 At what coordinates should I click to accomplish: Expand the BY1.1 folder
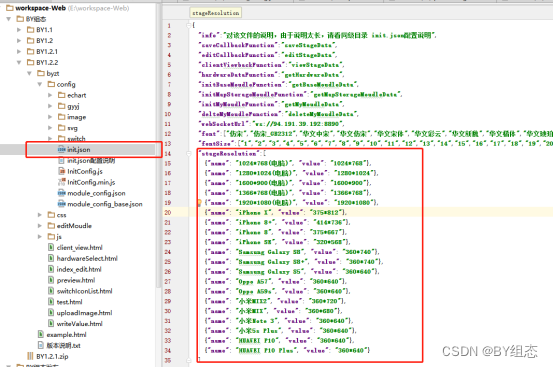pyautogui.click(x=19, y=30)
